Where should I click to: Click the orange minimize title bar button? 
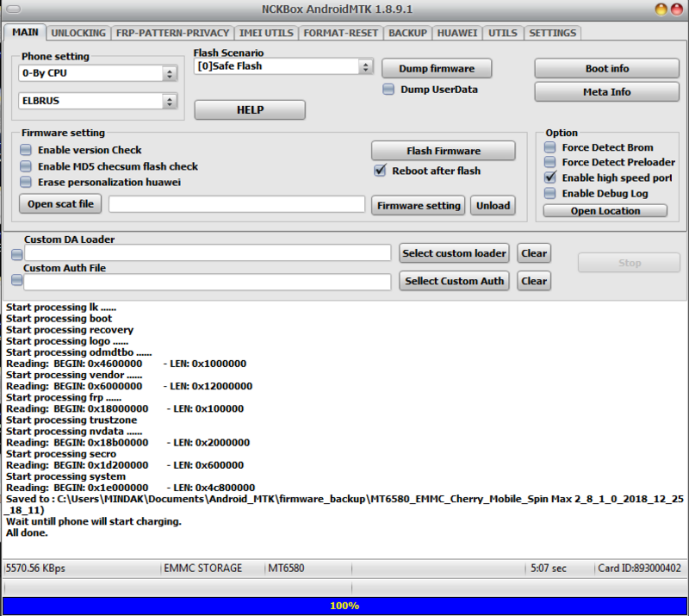[661, 9]
